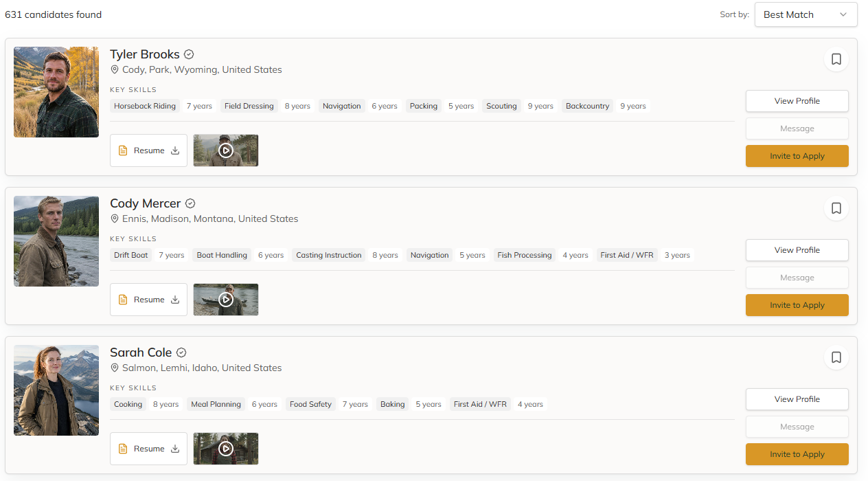Bookmark Sarah Cole candidate card

(x=836, y=357)
